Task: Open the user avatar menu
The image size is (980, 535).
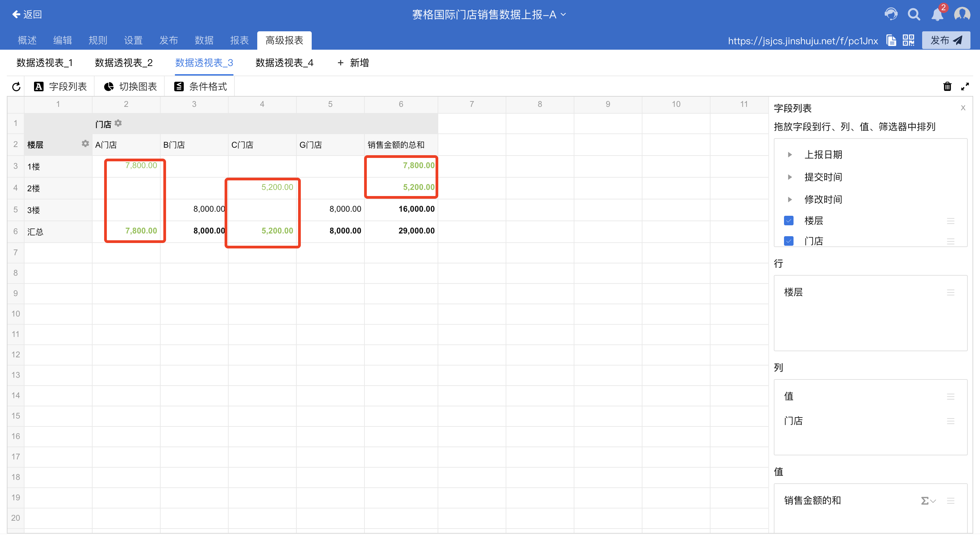Action: tap(962, 14)
